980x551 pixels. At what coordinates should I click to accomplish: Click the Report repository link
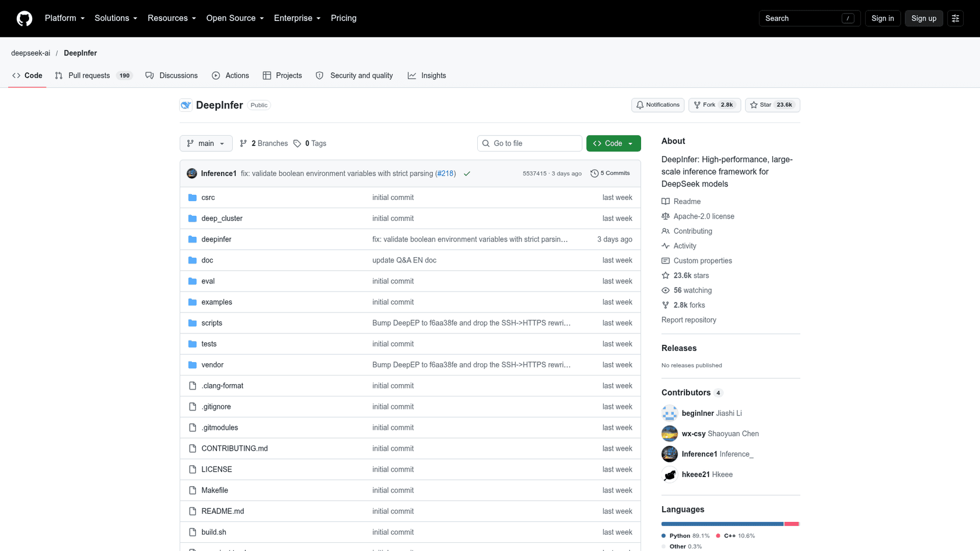(689, 320)
